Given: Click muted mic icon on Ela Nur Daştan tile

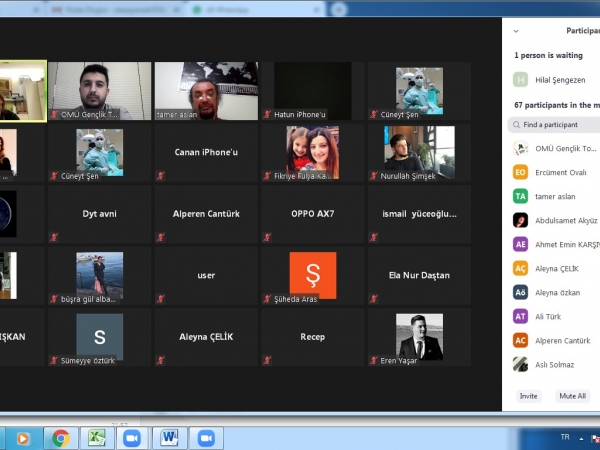Looking at the screenshot, I should pyautogui.click(x=374, y=298).
